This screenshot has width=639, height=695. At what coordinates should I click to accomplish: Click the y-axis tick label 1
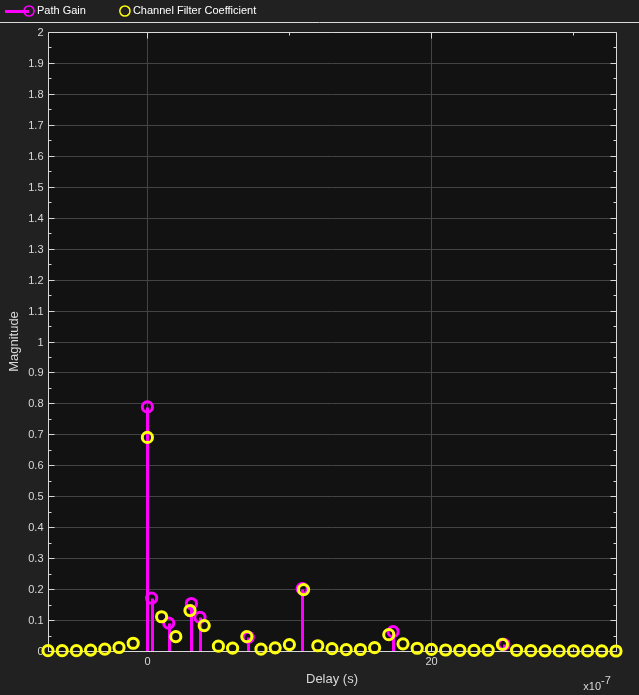click(40, 342)
